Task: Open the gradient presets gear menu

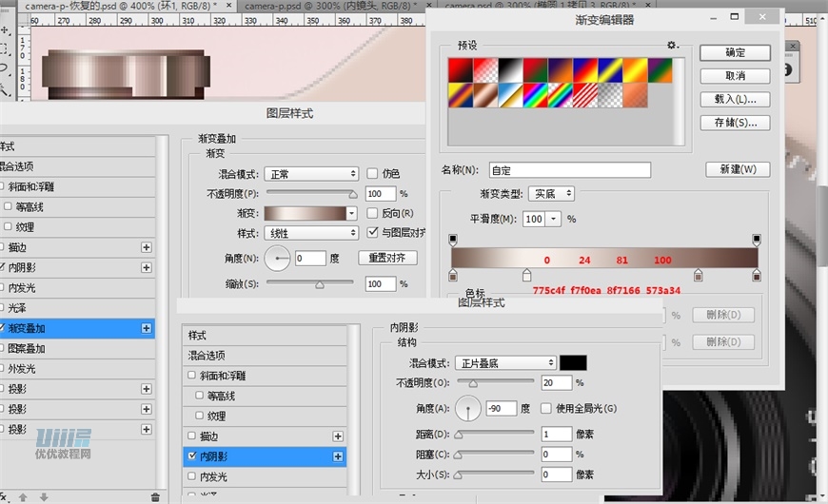Action: coord(672,46)
